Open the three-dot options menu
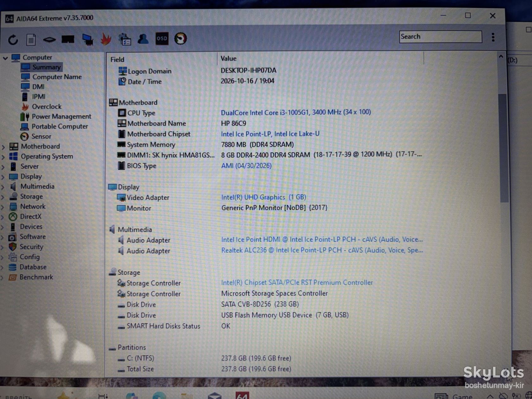Image resolution: width=532 pixels, height=399 pixels. 493,37
